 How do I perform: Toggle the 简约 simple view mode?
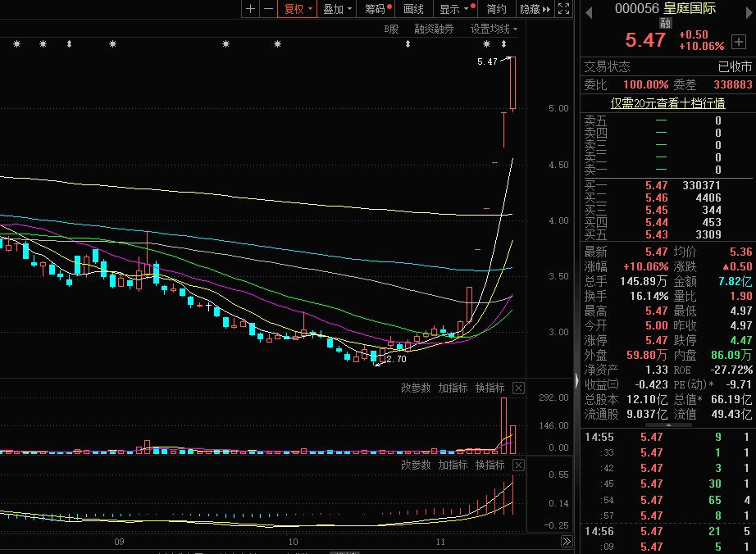coord(496,9)
